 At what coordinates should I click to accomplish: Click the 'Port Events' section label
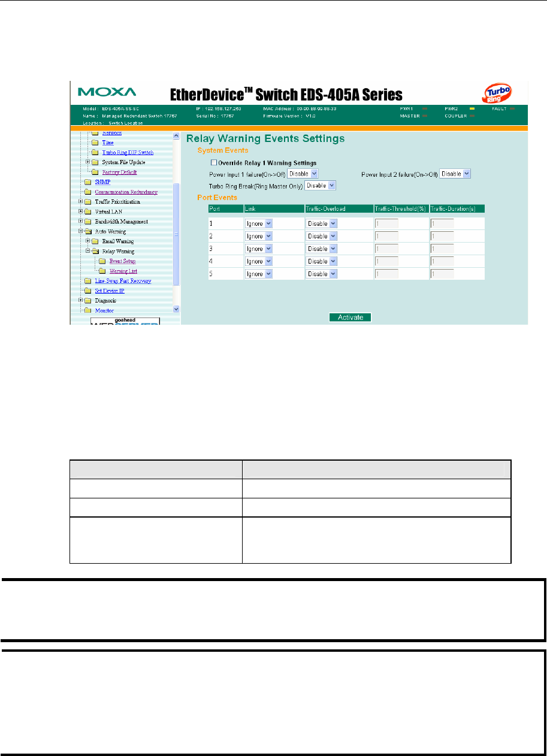click(x=217, y=197)
